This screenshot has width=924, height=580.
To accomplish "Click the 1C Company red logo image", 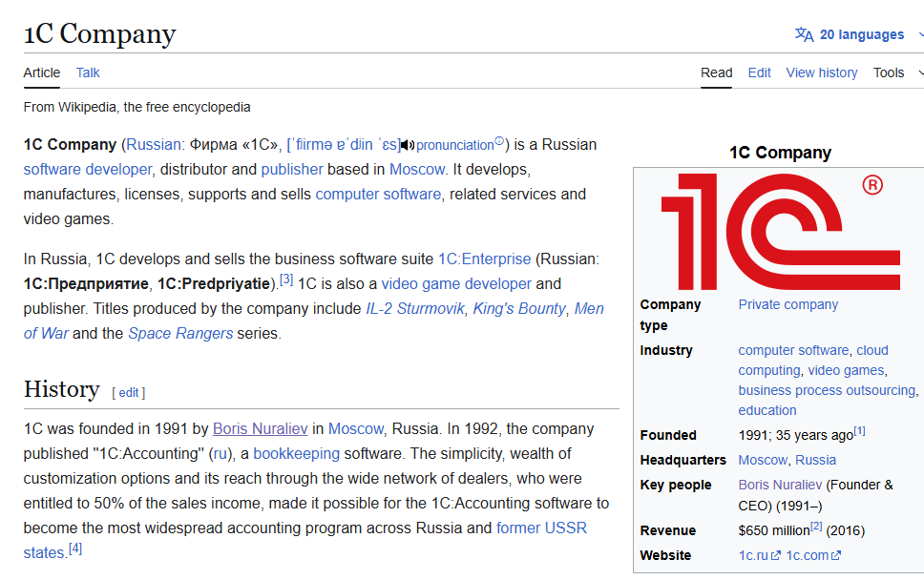I will click(x=780, y=232).
